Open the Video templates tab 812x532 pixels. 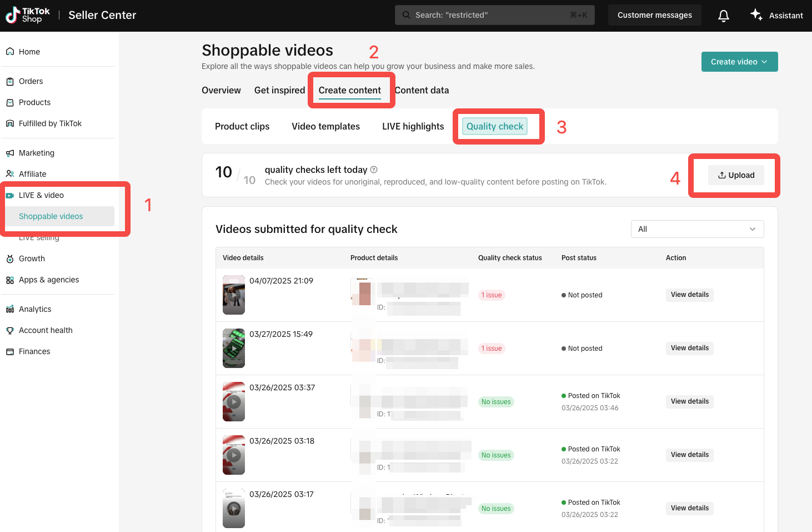click(x=325, y=126)
